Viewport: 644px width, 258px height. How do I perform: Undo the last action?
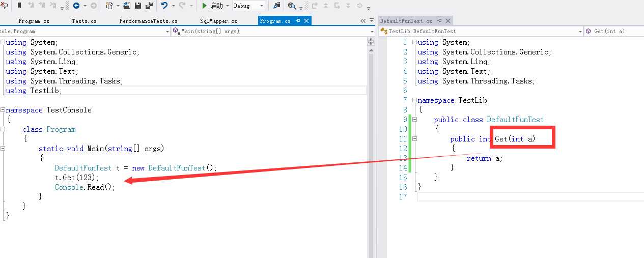(164, 6)
